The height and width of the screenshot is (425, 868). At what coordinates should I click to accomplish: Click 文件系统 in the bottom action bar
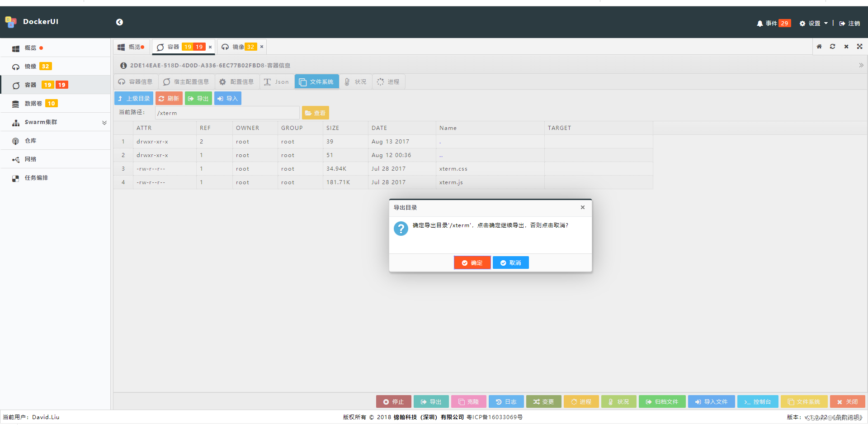tap(804, 401)
